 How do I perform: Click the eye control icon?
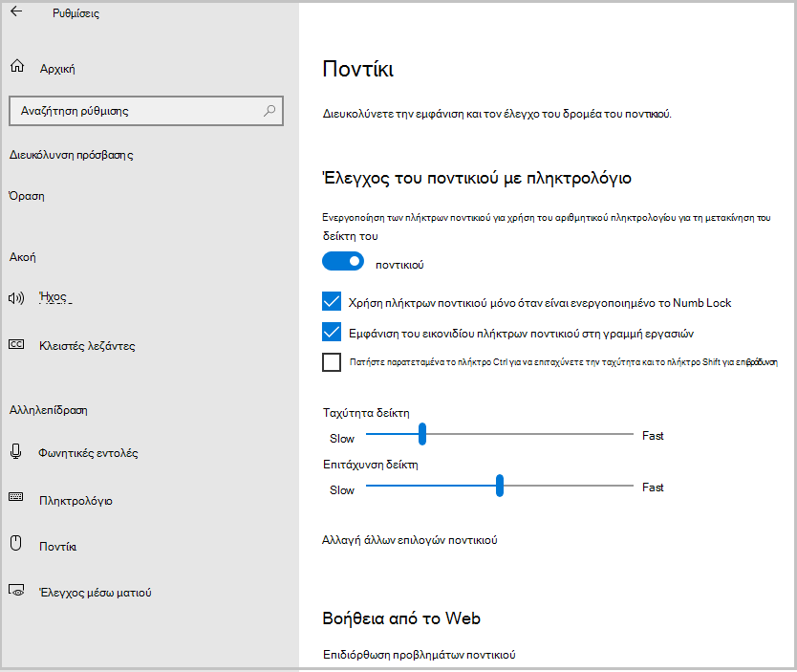pos(16,590)
